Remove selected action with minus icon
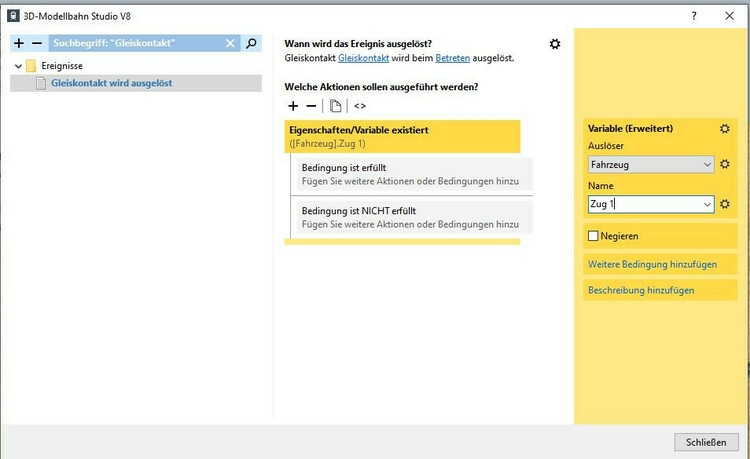Viewport: 750px width, 459px height. click(x=311, y=106)
